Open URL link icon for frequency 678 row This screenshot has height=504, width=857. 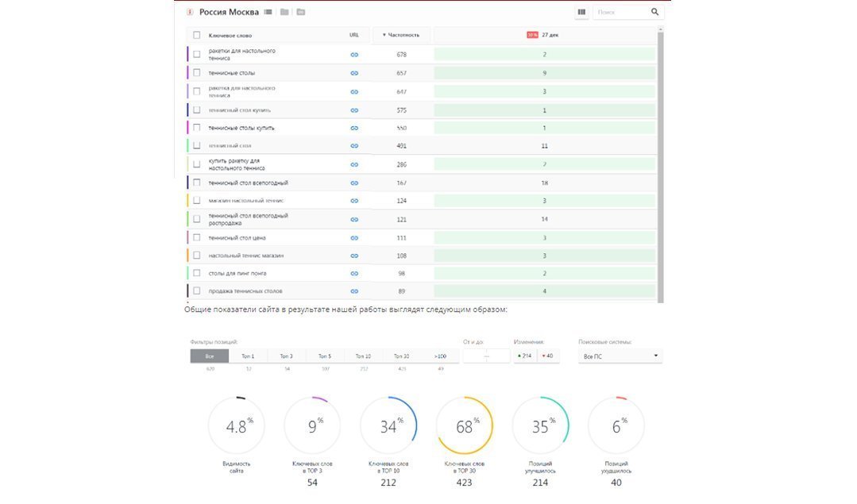(x=354, y=55)
